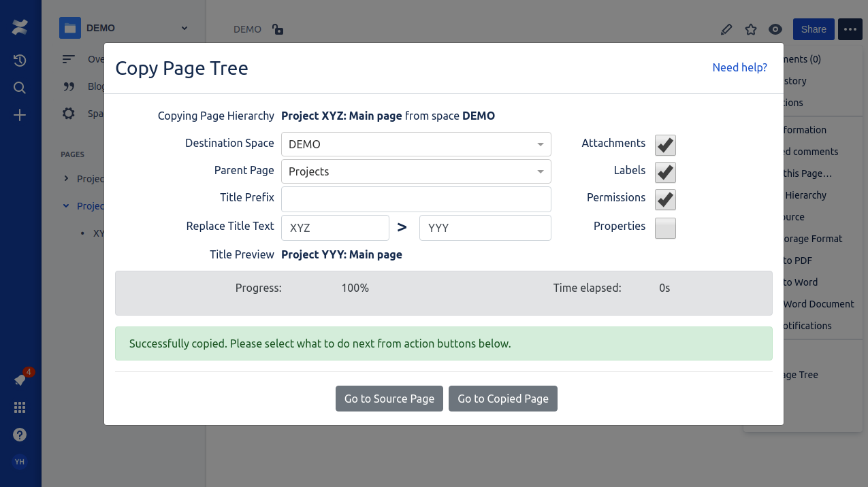
Task: Select Comments (0) menu entry
Action: [x=802, y=59]
